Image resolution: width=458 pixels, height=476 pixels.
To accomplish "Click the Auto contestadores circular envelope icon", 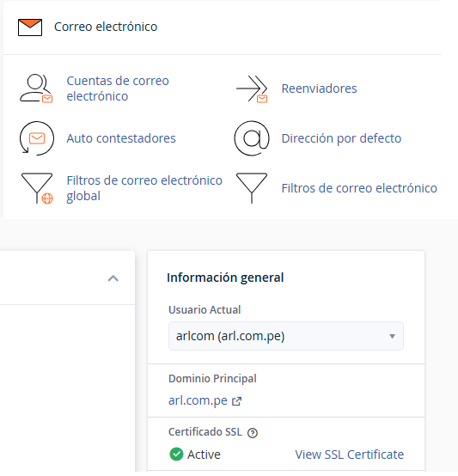I will click(37, 138).
